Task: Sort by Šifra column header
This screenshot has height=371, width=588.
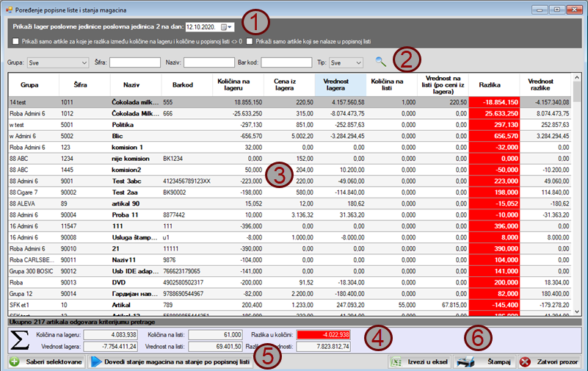Action: pyautogui.click(x=84, y=84)
